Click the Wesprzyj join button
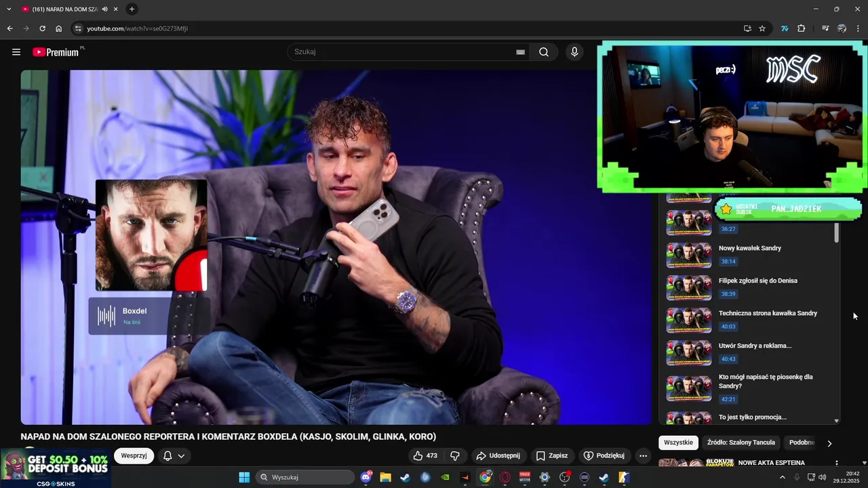Screen dimensions: 868x488 134,455
